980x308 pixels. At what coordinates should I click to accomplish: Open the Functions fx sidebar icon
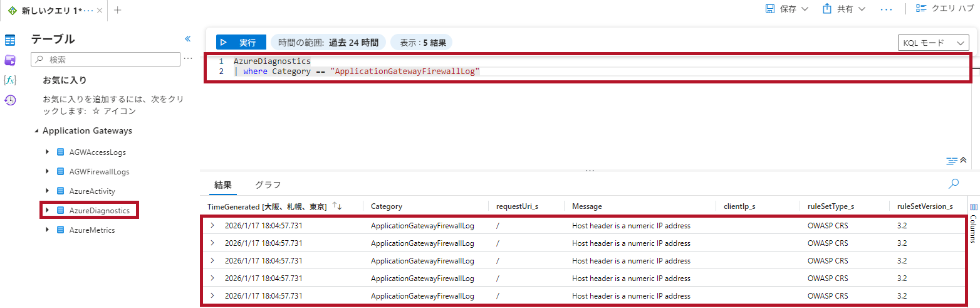10,80
